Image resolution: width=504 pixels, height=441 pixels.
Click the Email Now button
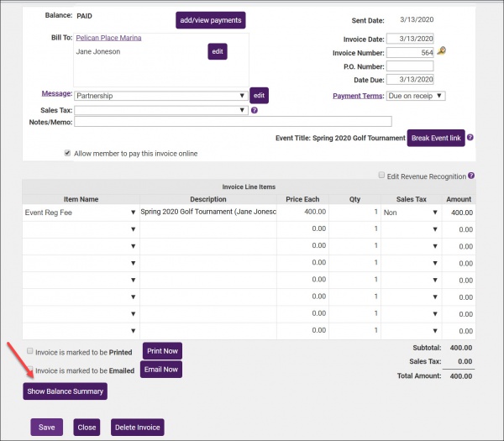[x=160, y=370]
